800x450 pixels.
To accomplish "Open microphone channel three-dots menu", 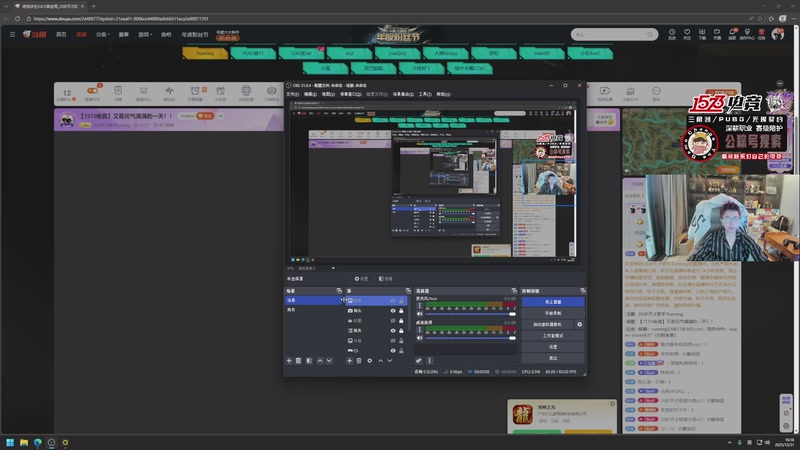I will point(420,306).
